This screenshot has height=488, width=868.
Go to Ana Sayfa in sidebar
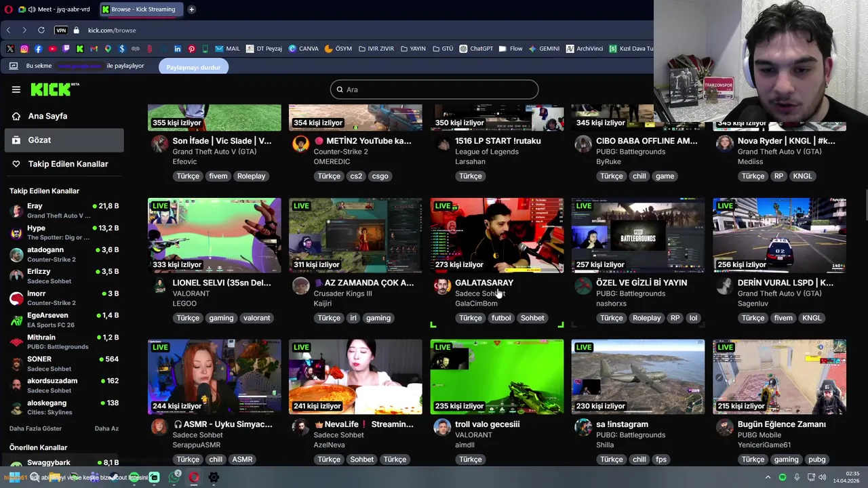pyautogui.click(x=62, y=116)
